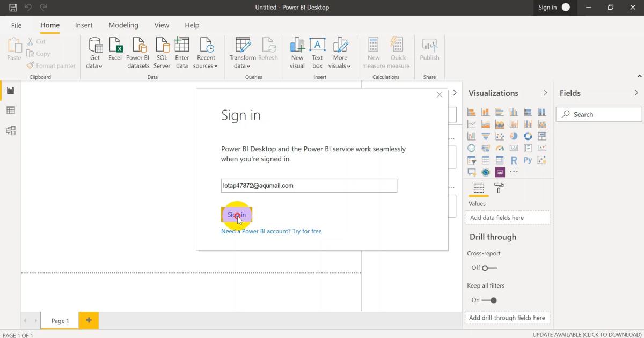Select the Funnel chart visual

486,136
